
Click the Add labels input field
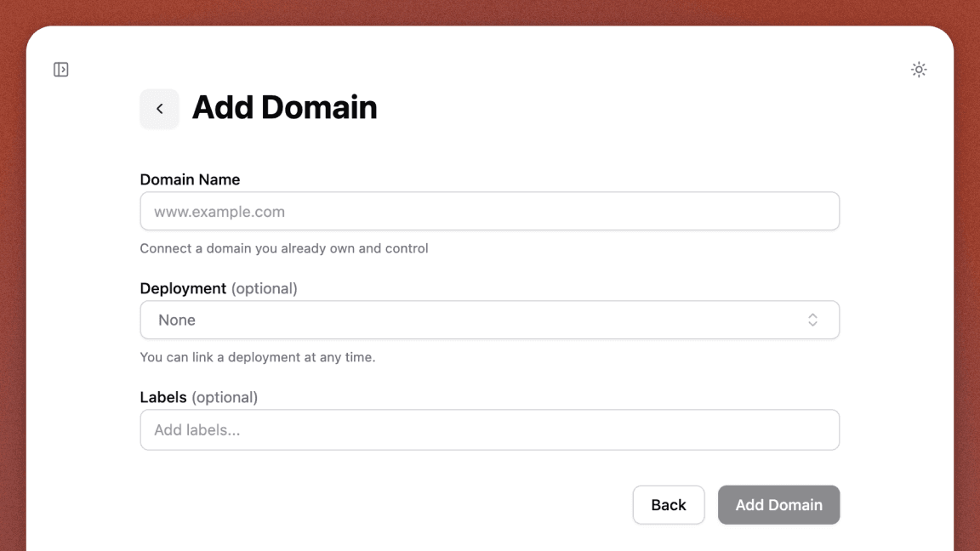(x=489, y=429)
